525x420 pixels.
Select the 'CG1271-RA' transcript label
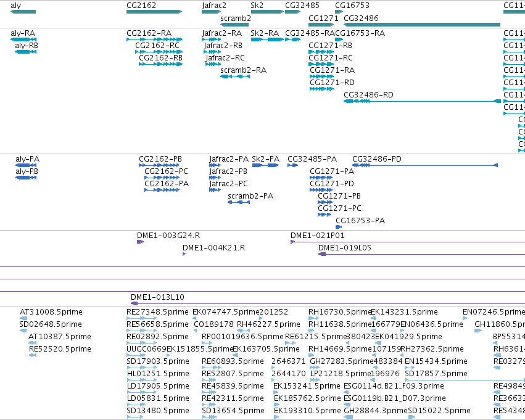click(x=332, y=70)
